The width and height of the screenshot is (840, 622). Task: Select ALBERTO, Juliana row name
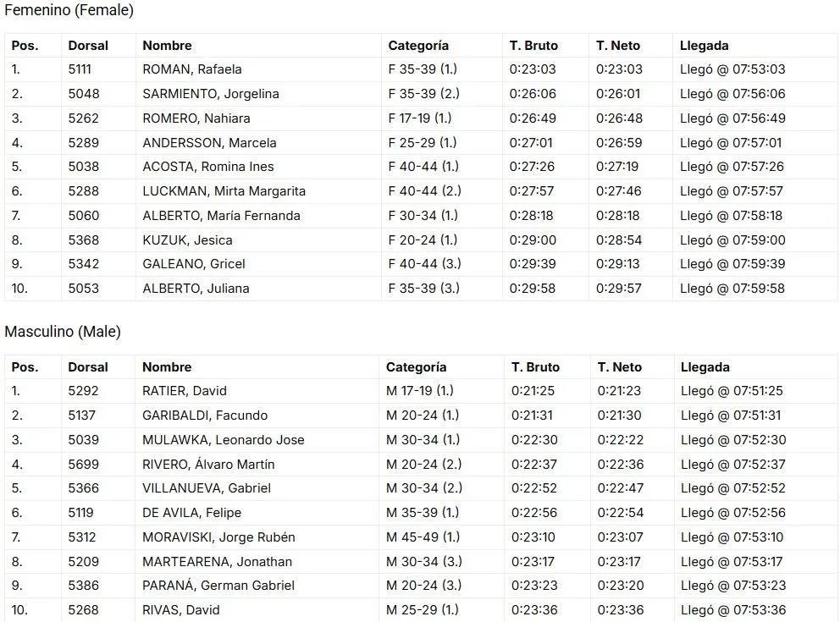[196, 289]
